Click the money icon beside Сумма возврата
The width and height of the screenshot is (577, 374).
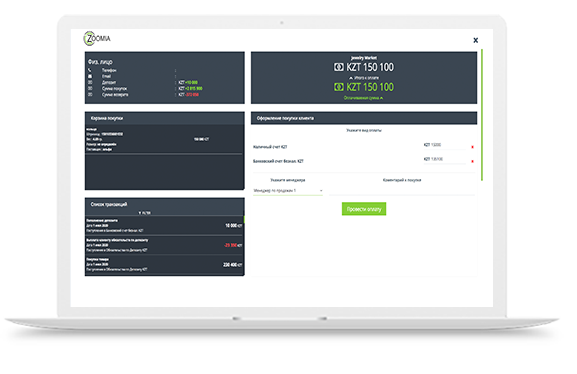(x=90, y=95)
